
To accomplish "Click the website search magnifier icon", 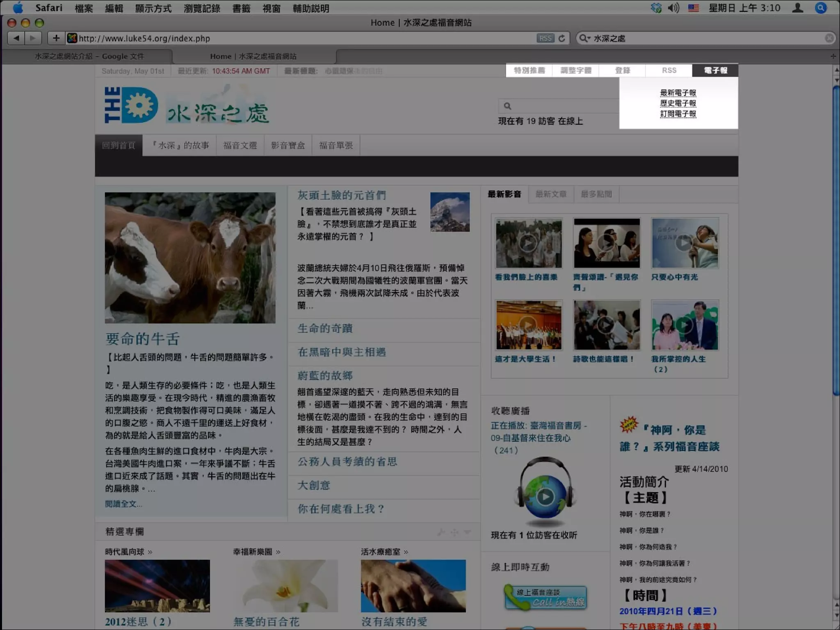I will tap(507, 106).
